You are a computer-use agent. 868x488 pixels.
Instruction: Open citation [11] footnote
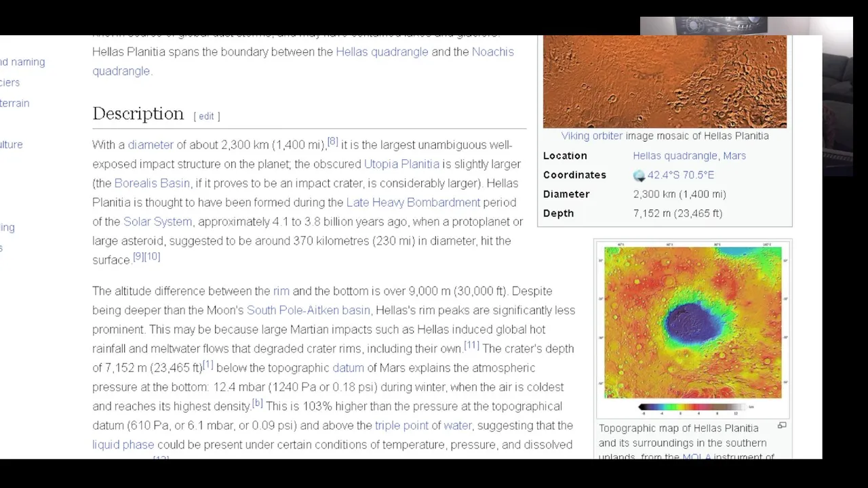[471, 346]
